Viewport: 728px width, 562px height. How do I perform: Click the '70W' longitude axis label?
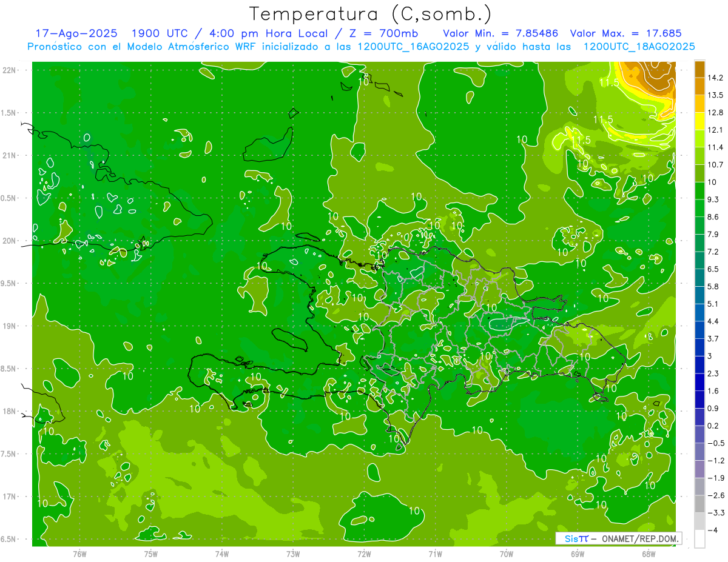(x=506, y=554)
